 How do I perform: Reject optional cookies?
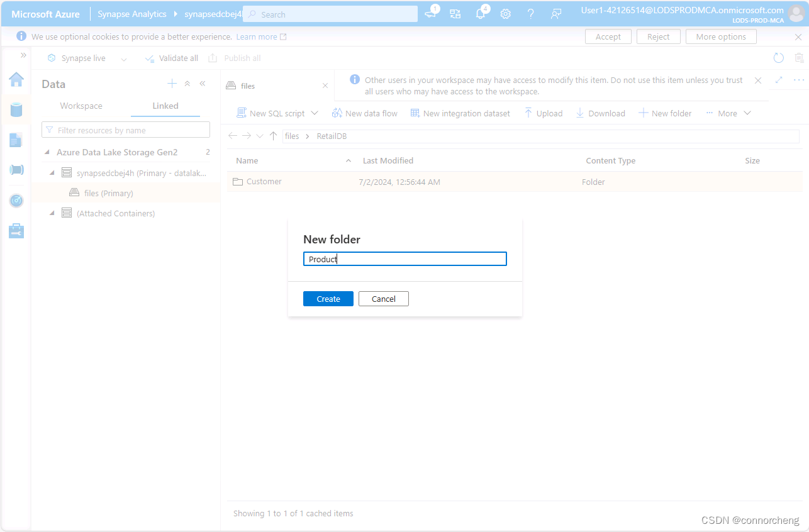point(659,36)
